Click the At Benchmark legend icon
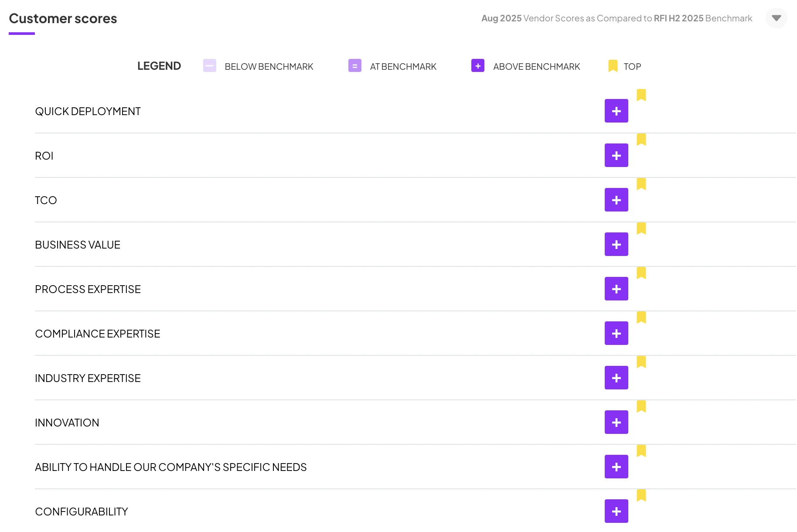This screenshot has height=532, width=797. click(x=354, y=66)
